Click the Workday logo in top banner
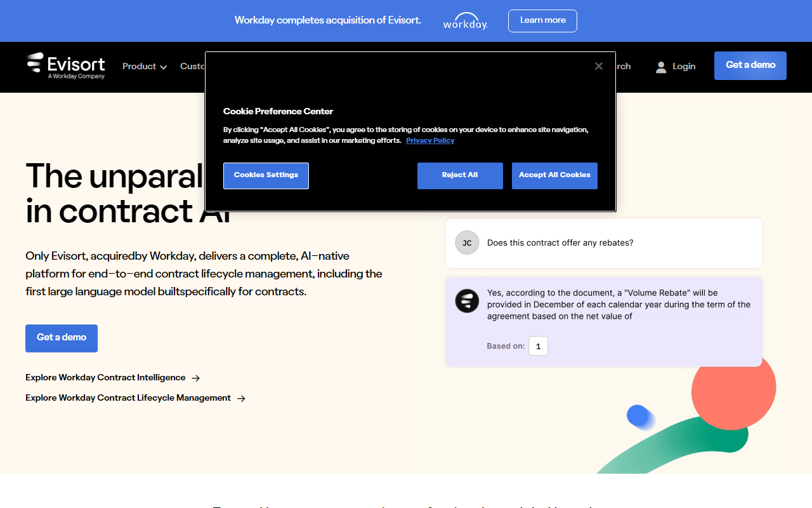Viewport: 812px width, 508px height. click(465, 21)
